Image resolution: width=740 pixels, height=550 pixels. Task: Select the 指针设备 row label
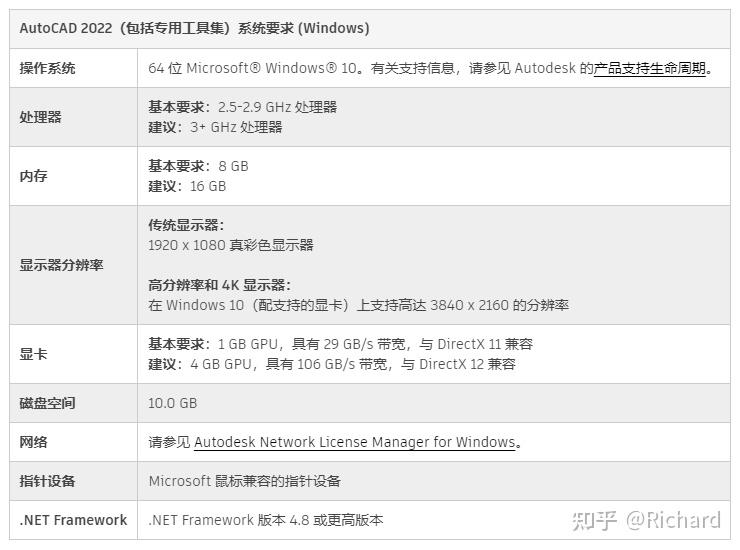click(47, 481)
